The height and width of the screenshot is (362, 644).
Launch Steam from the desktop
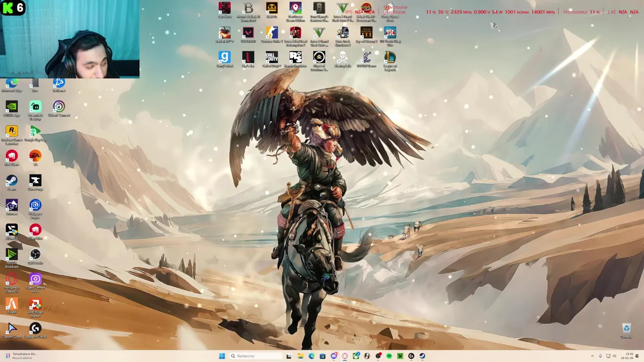(12, 183)
